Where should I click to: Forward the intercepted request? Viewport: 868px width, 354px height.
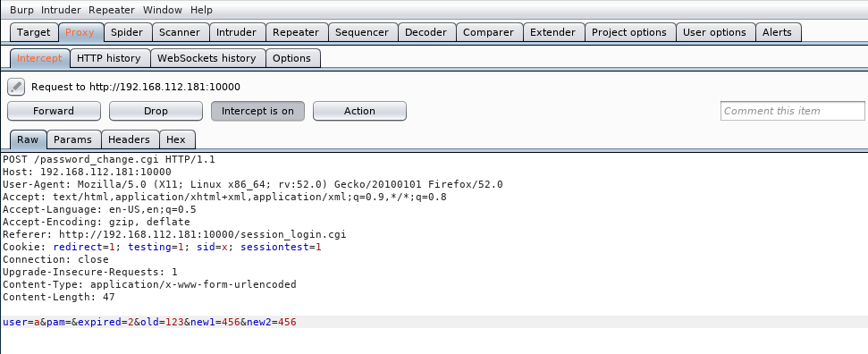coord(54,111)
